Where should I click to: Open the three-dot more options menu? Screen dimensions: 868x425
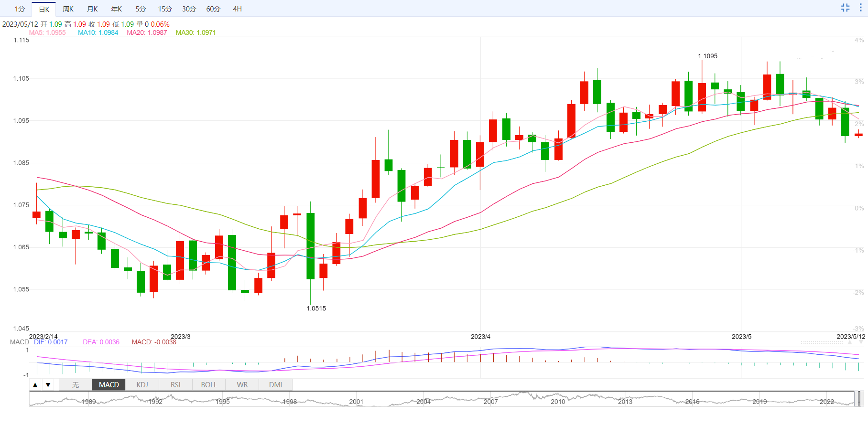coord(861,8)
